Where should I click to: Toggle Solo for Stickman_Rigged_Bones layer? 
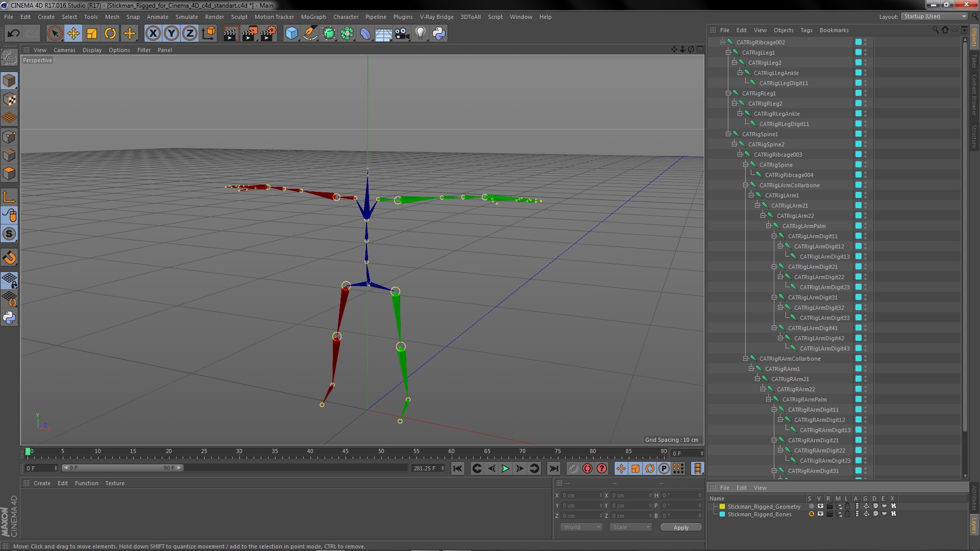(x=811, y=514)
